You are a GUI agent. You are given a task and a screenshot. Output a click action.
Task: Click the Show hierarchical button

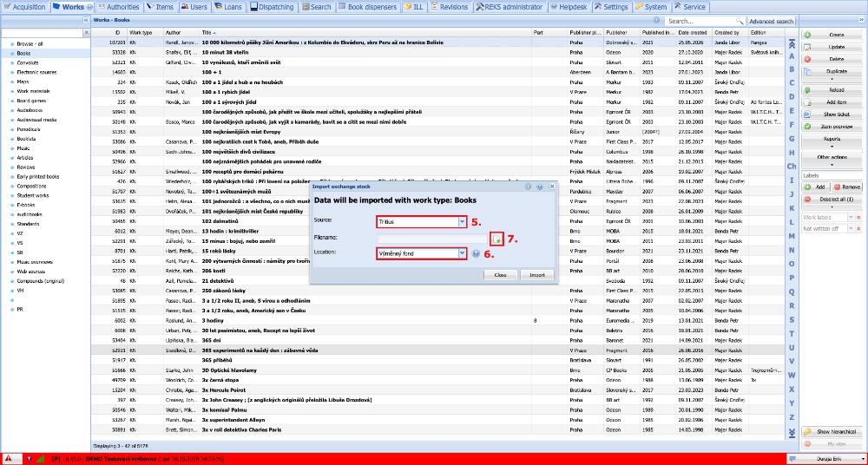click(832, 431)
